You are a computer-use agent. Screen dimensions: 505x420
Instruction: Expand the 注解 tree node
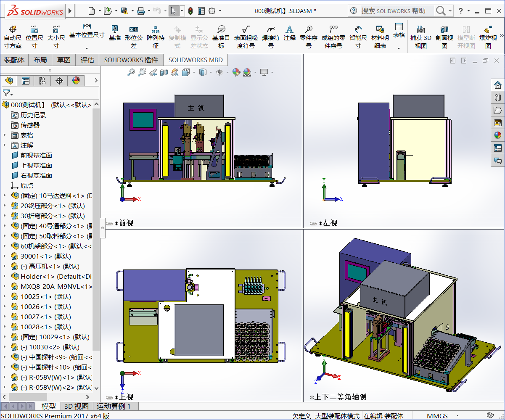pos(5,145)
